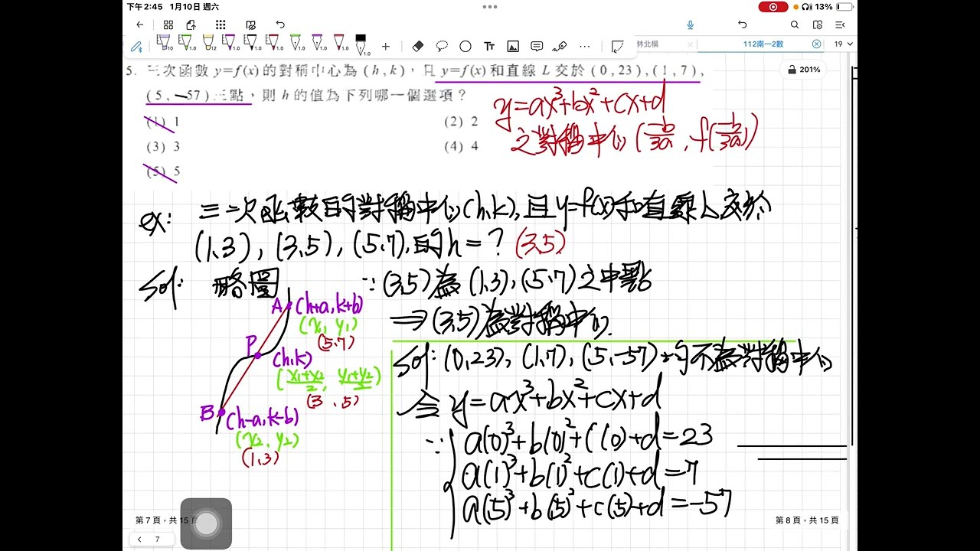Open the nine-dot apps grid icon
980x551 pixels.
coord(220,24)
